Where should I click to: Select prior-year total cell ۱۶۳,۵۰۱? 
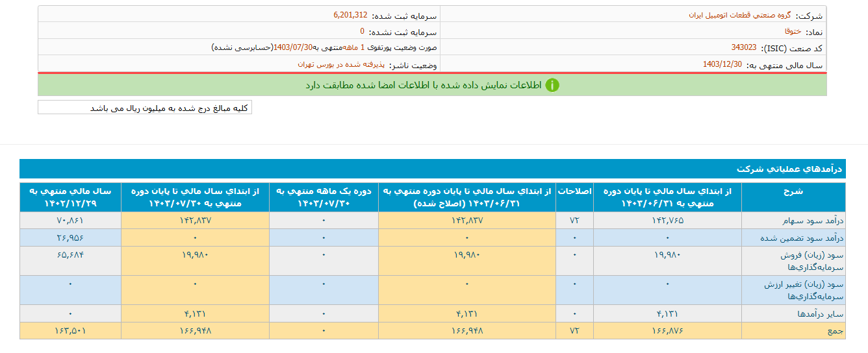[x=70, y=330]
